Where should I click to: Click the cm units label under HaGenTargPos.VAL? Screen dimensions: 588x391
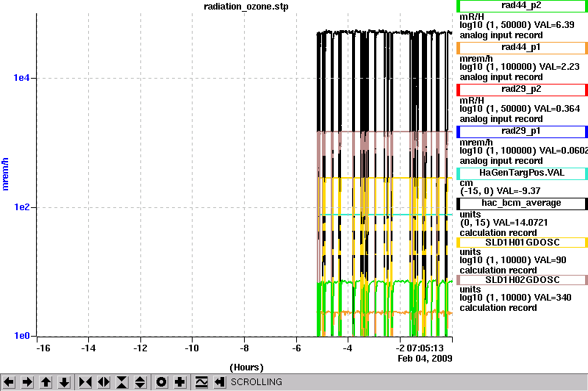466,183
